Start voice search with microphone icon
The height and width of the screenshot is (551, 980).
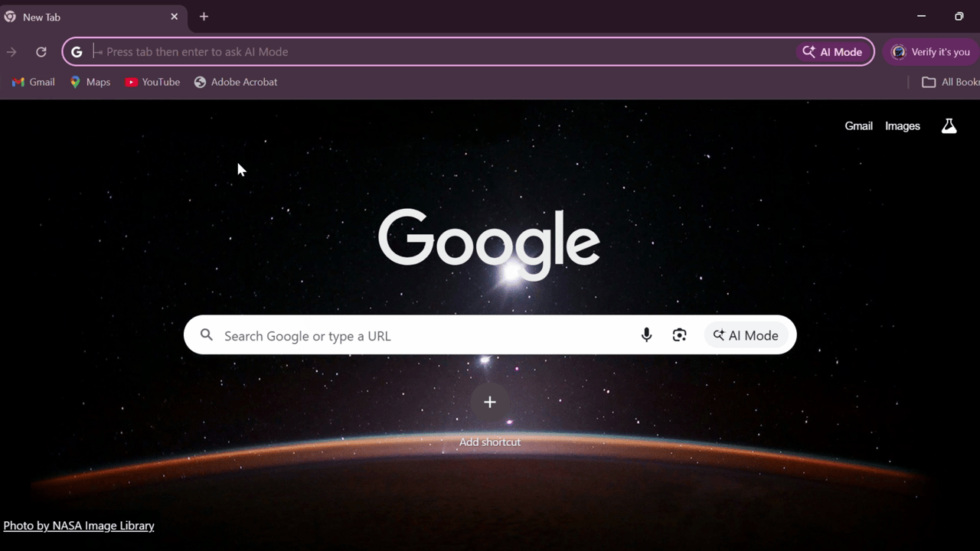tap(646, 335)
